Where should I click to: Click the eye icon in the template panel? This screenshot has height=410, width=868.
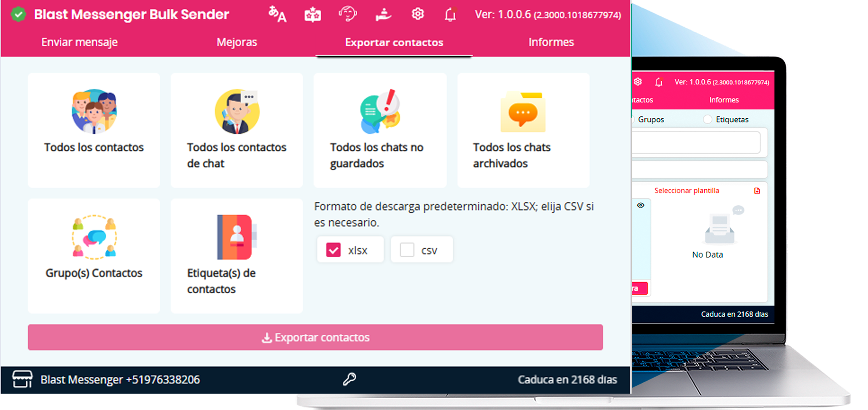pyautogui.click(x=640, y=205)
